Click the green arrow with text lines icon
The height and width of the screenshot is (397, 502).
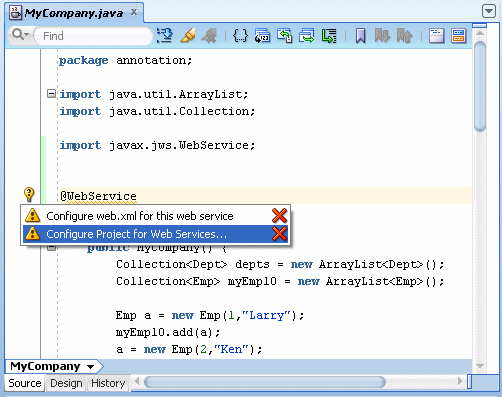(x=329, y=35)
